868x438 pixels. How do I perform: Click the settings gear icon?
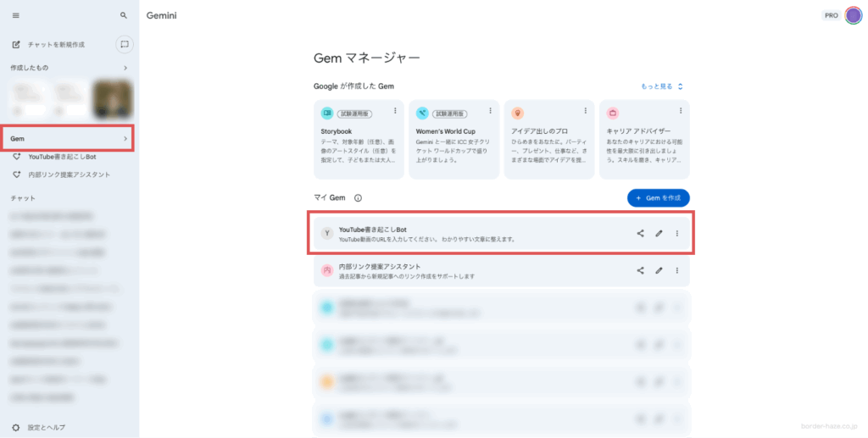16,428
